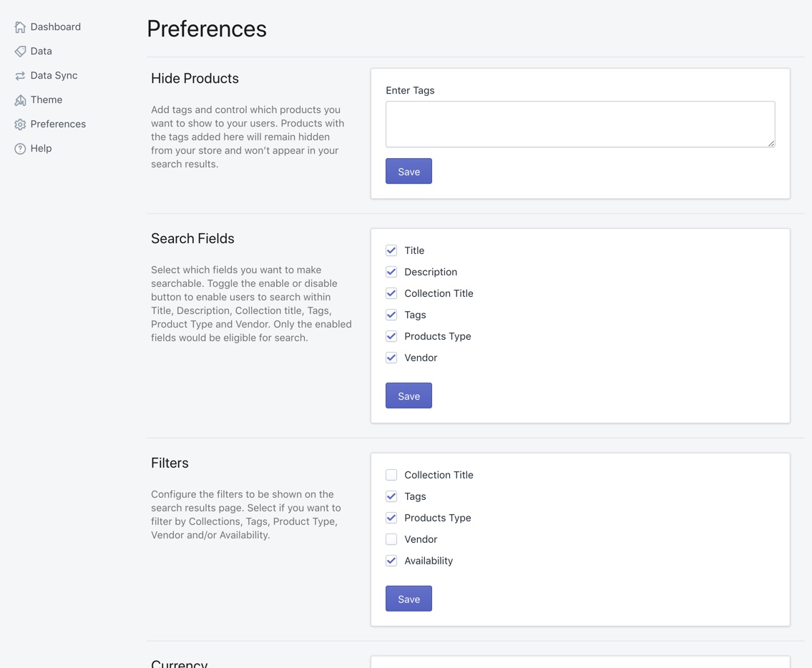Uncheck Title in Search Fields

click(391, 250)
